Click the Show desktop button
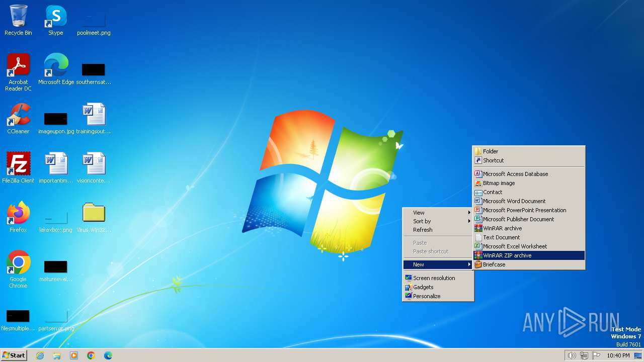Image resolution: width=644 pixels, height=362 pixels. 638,355
